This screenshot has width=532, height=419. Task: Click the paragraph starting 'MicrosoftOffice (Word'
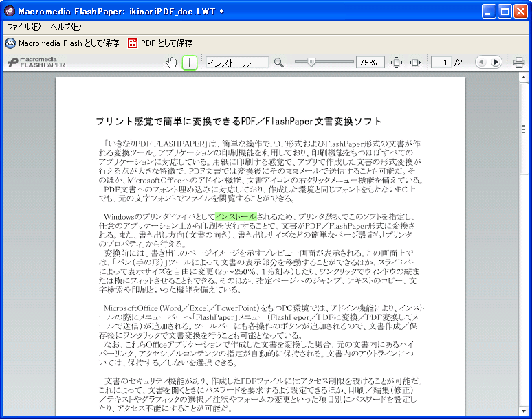click(261, 322)
